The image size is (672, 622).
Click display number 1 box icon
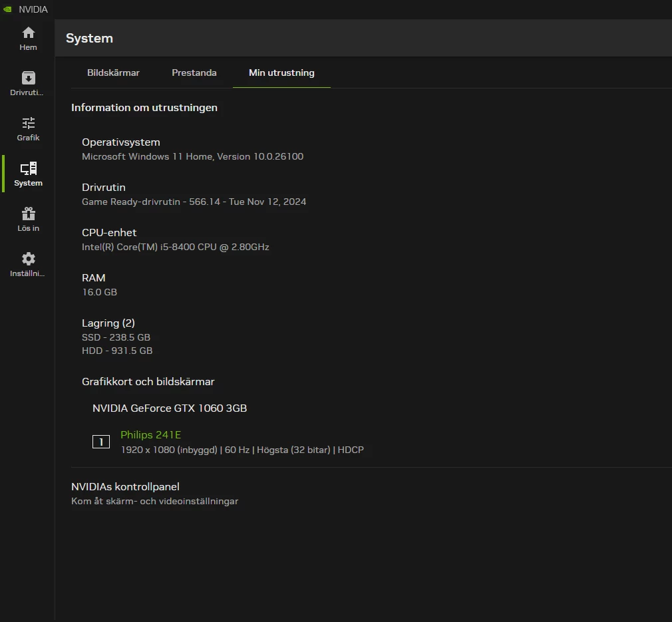tap(101, 442)
